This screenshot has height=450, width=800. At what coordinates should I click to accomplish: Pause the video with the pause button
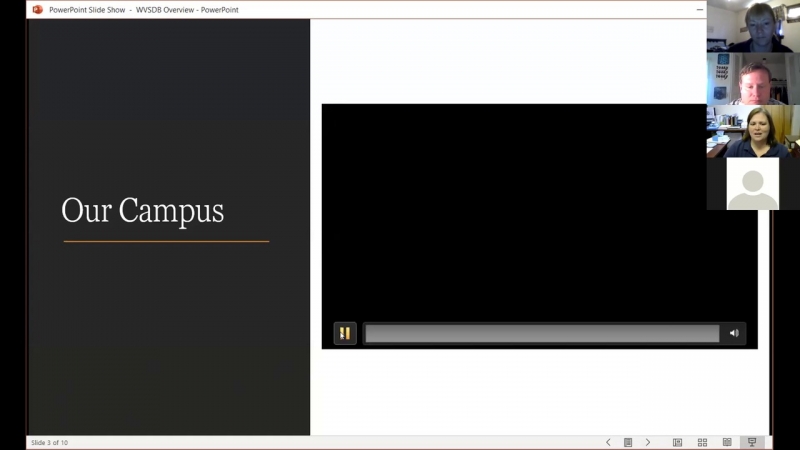(x=344, y=334)
